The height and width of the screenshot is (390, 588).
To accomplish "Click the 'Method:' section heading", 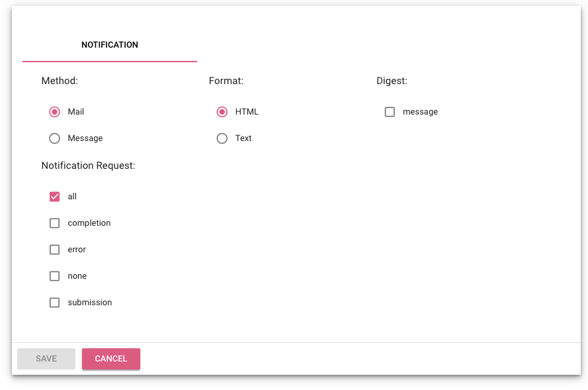I will pos(60,81).
